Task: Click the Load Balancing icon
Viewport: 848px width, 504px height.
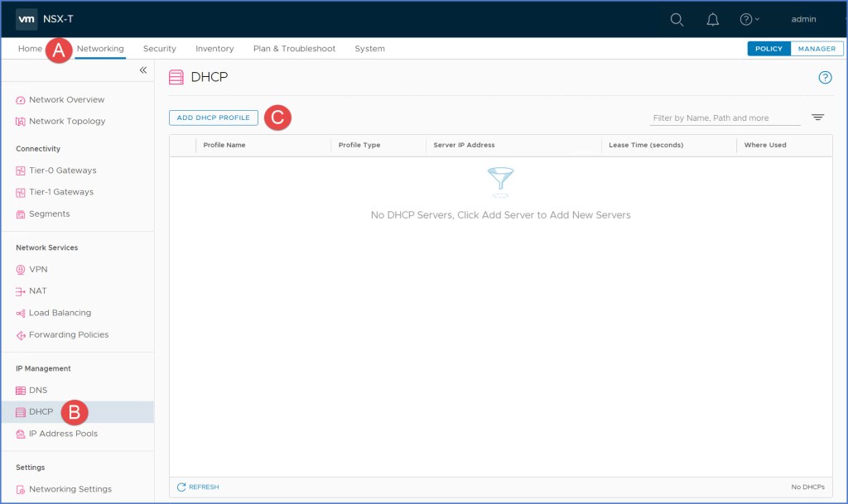Action: (21, 314)
